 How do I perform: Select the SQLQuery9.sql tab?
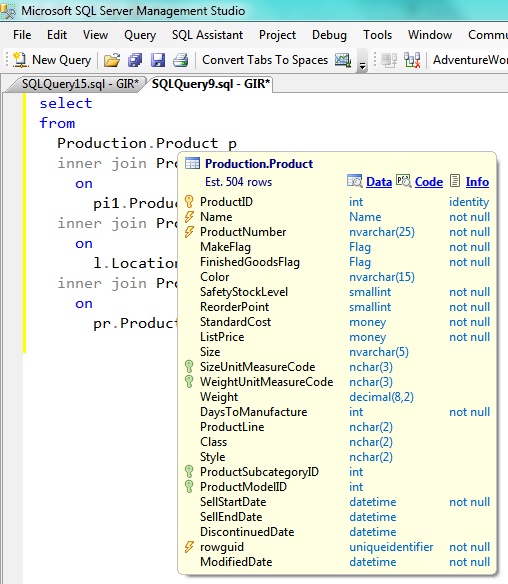click(x=211, y=83)
